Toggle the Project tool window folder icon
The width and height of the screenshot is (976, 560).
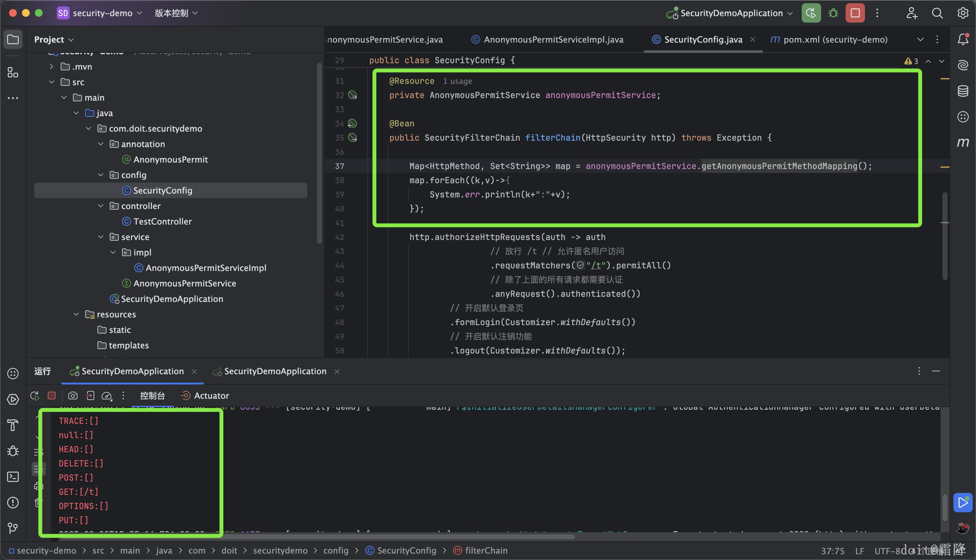[13, 39]
